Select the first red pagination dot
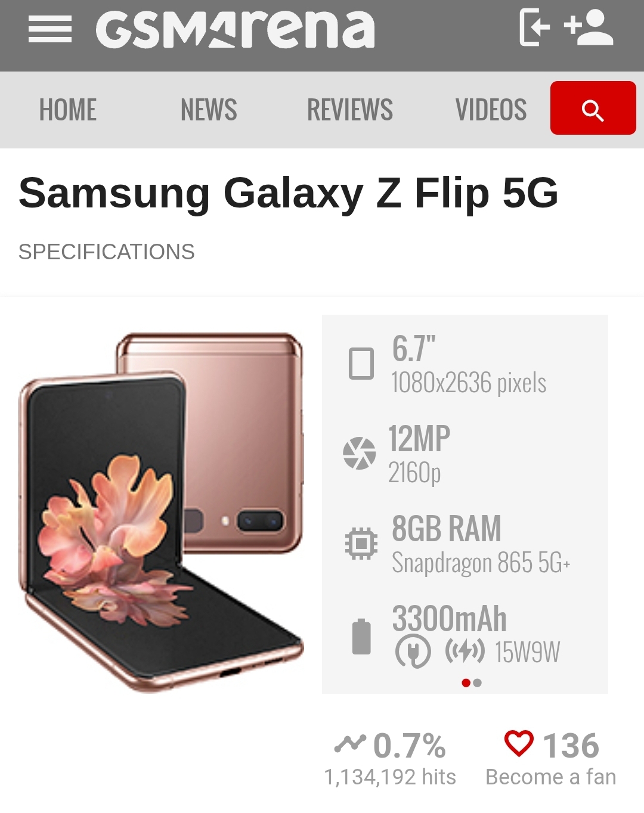 click(x=466, y=683)
